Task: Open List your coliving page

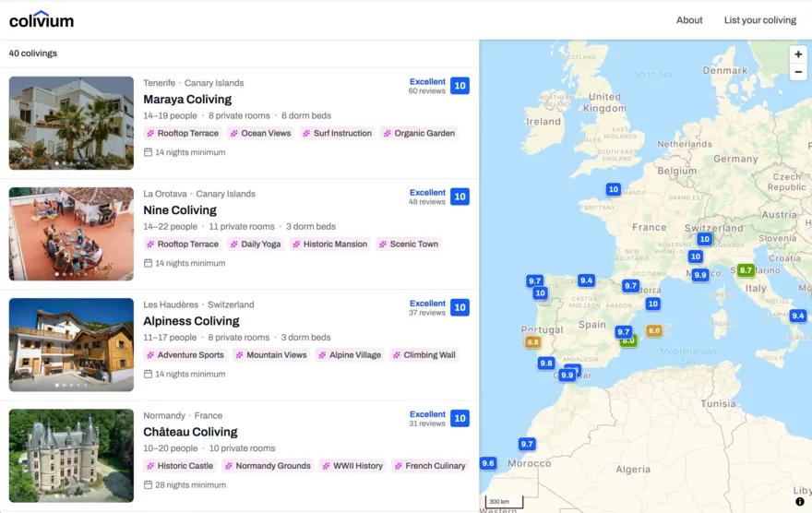Action: pos(759,20)
